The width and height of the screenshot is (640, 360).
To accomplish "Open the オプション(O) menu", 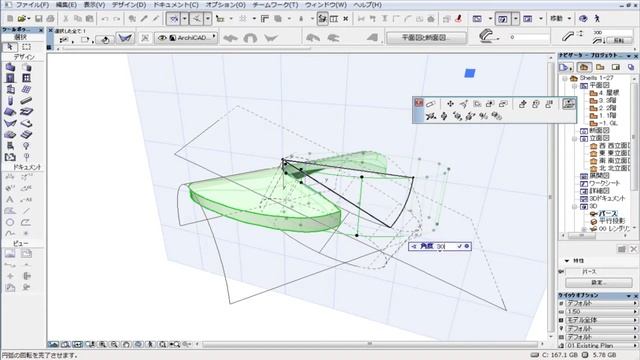I will pyautogui.click(x=225, y=5).
